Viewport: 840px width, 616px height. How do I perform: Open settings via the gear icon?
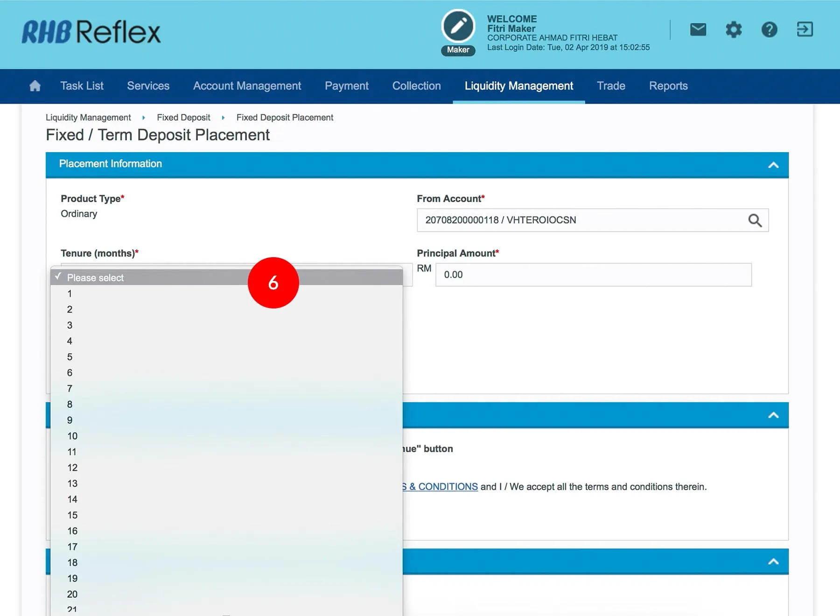733,30
